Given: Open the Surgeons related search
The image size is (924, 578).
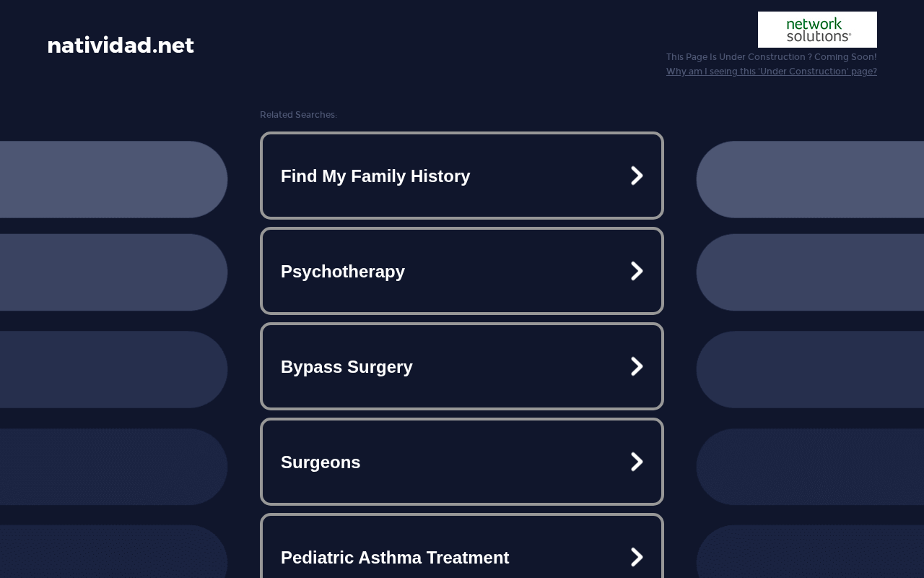Looking at the screenshot, I should click(x=462, y=462).
